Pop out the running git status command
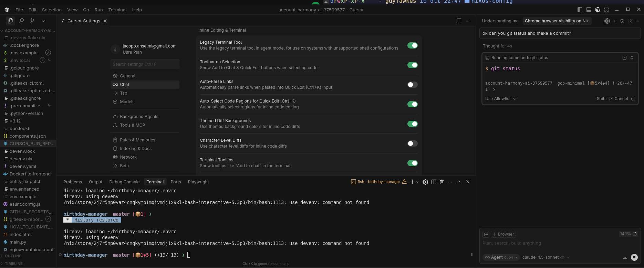 624,58
